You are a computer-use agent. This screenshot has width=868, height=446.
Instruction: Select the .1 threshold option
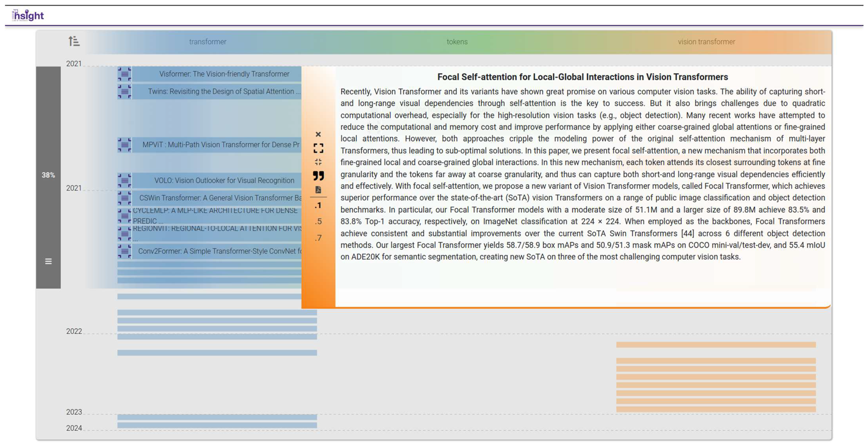click(318, 206)
